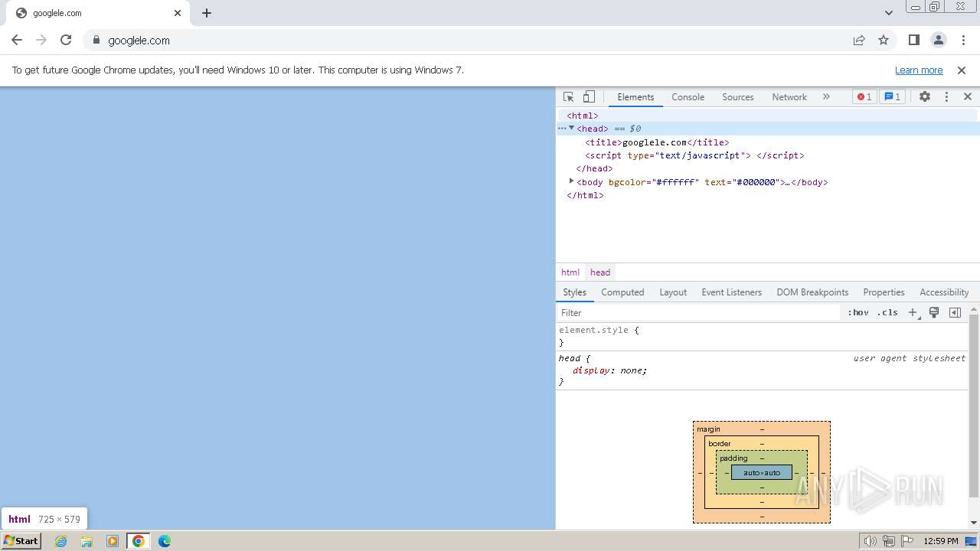
Task: Go back to the previous page
Action: [x=17, y=40]
